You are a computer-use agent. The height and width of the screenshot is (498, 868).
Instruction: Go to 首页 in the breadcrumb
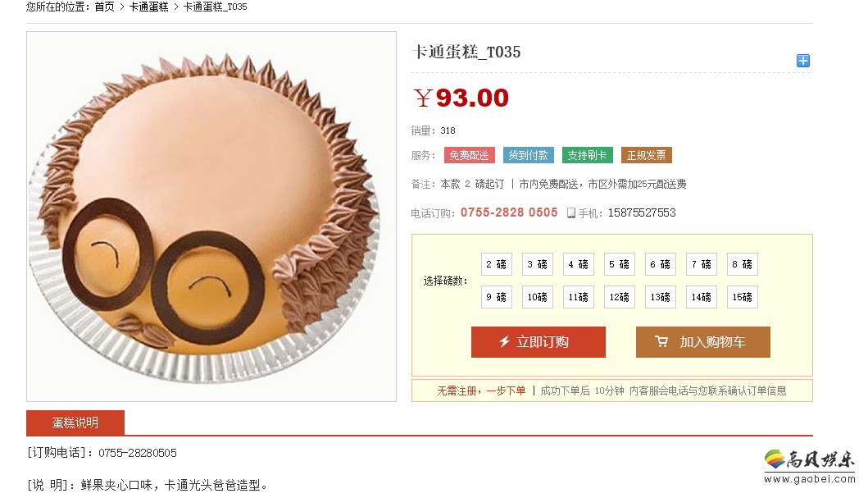point(105,7)
